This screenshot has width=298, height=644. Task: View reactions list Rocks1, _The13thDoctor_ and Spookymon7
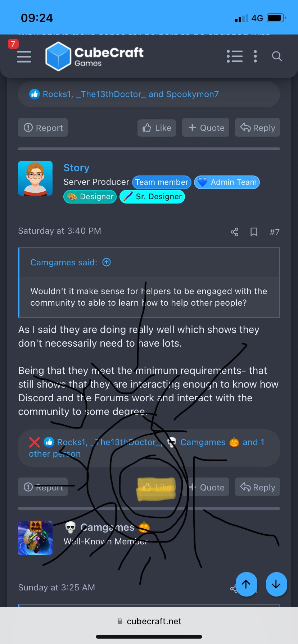click(x=131, y=94)
